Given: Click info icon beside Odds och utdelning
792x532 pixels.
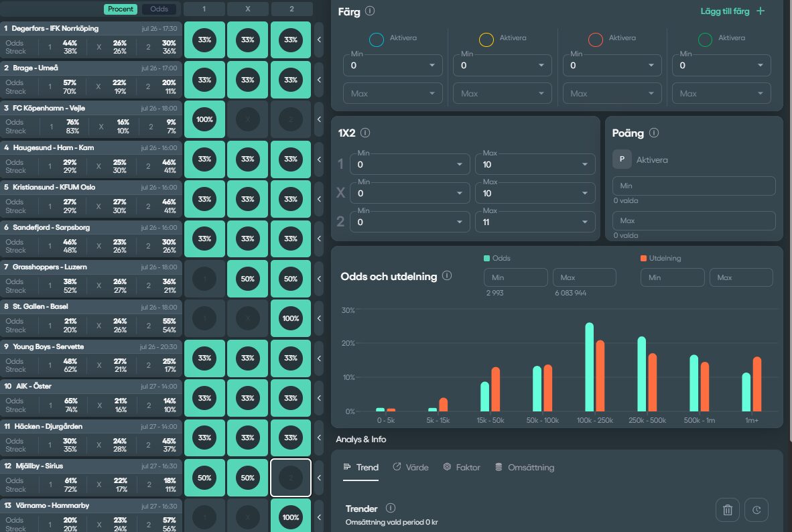Looking at the screenshot, I should (x=447, y=275).
